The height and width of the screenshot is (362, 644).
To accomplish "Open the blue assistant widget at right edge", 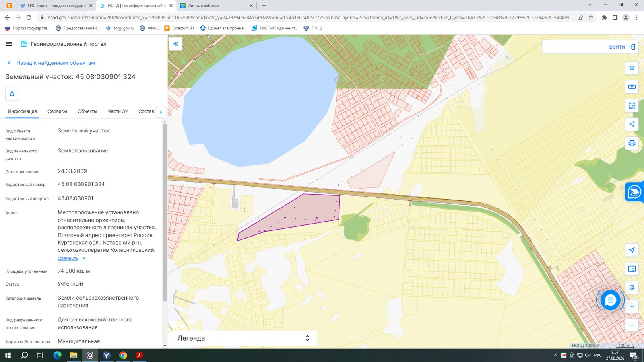I will coord(634,192).
